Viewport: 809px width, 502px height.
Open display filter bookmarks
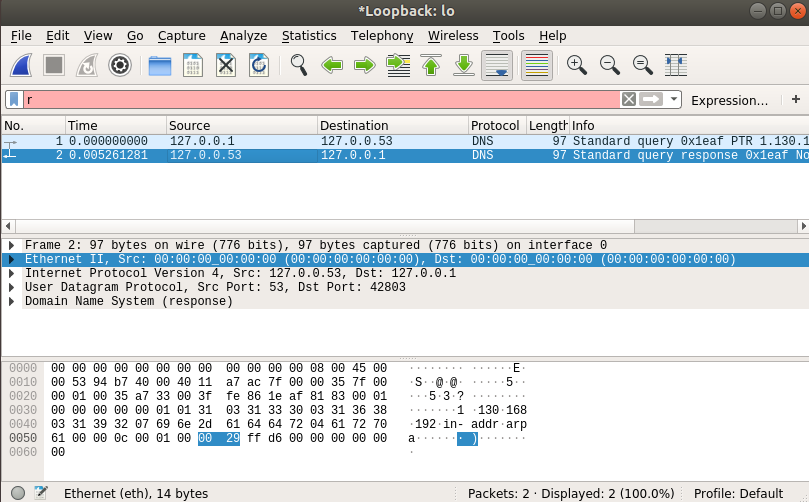[x=14, y=100]
